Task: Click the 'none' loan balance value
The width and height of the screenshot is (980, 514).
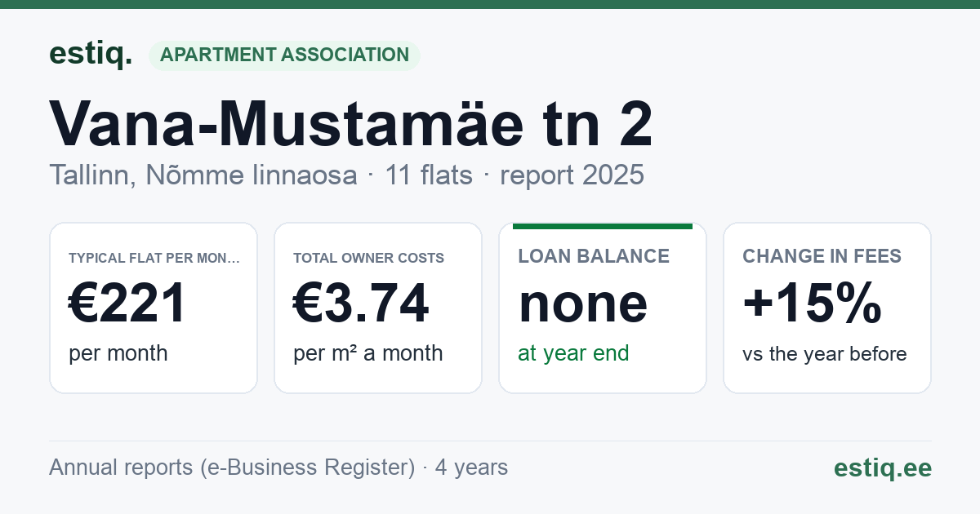Action: pos(583,304)
